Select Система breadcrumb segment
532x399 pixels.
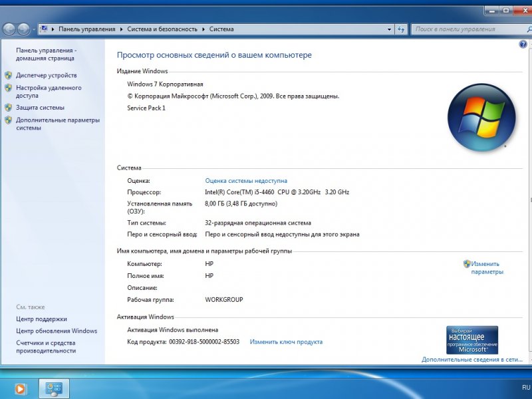(x=221, y=29)
